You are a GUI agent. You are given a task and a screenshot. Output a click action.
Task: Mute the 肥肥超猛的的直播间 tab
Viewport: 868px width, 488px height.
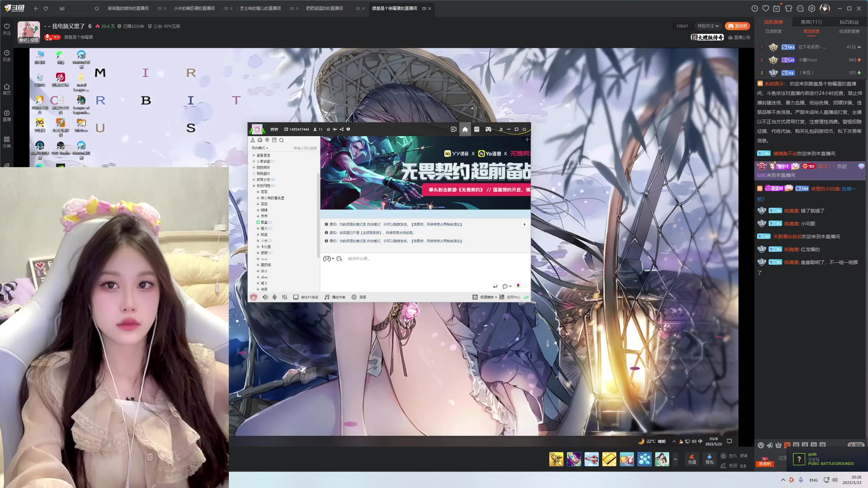tap(358, 8)
